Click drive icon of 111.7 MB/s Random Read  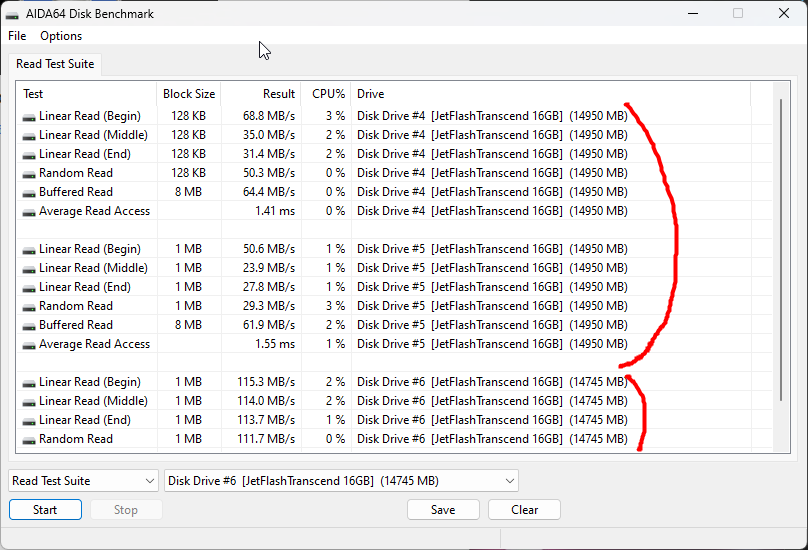[29, 440]
